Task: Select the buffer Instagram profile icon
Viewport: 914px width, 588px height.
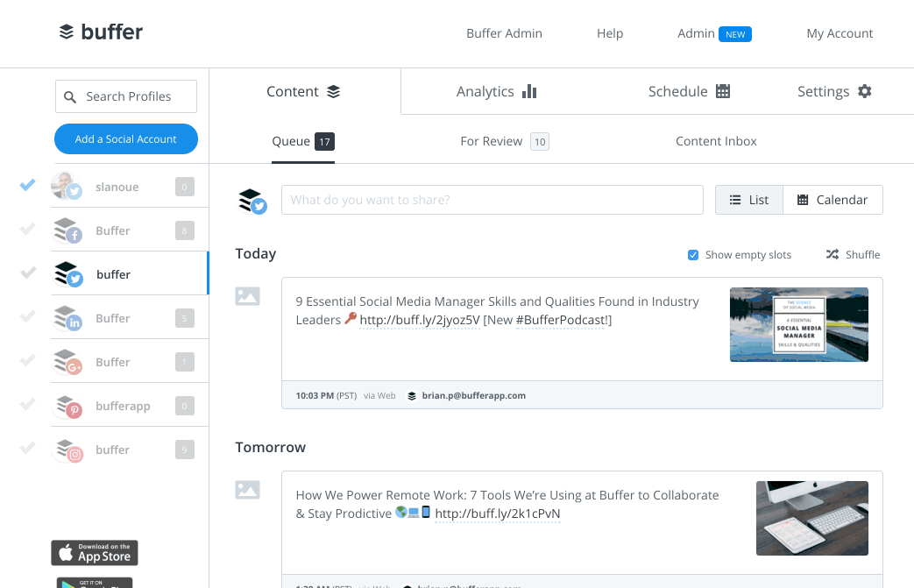Action: click(x=68, y=449)
